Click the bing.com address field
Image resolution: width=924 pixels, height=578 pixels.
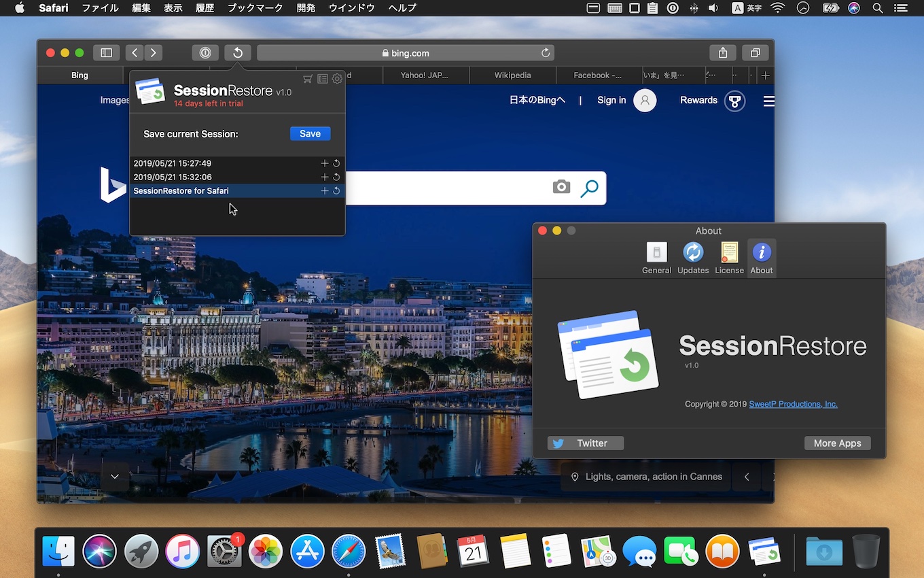tap(406, 52)
